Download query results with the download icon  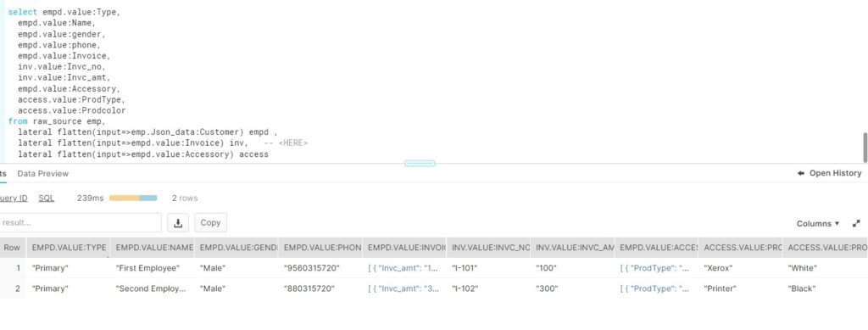click(x=178, y=222)
